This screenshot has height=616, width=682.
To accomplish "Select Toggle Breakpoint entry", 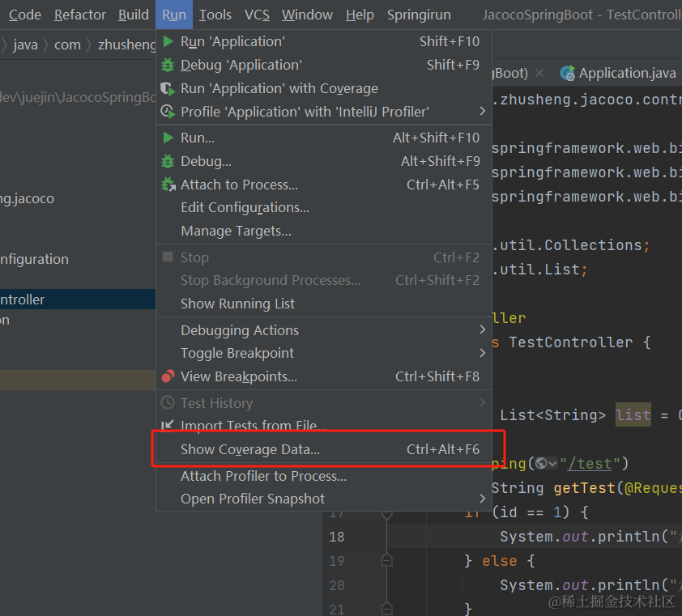I will pyautogui.click(x=324, y=353).
